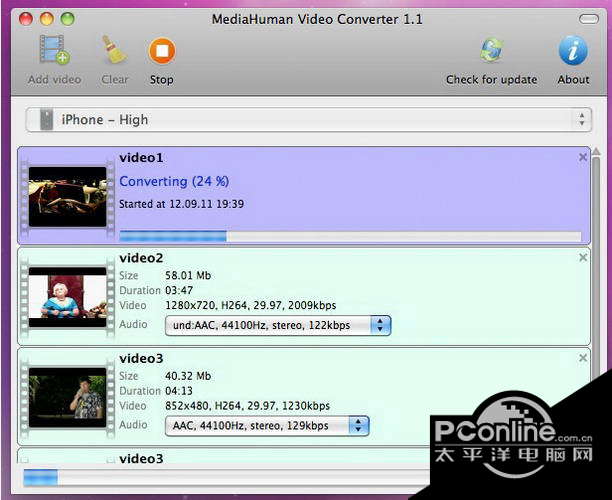Viewport: 612px width, 500px height.
Task: Click the Add video filmstrip icon
Action: [x=55, y=50]
